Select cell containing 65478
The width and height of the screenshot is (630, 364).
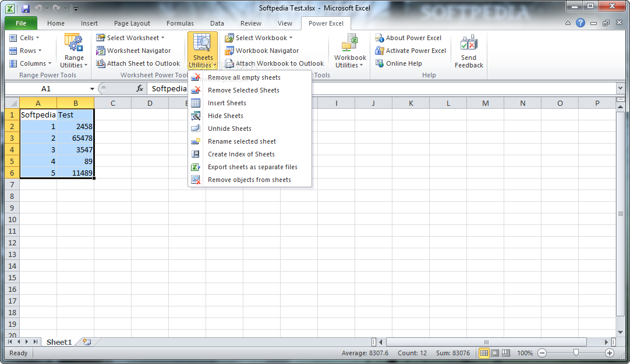(76, 138)
